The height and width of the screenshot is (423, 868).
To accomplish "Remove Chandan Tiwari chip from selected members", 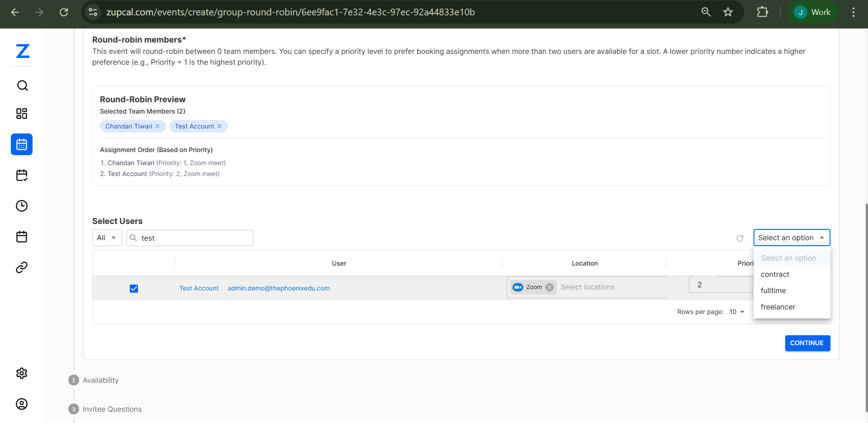I will [157, 126].
